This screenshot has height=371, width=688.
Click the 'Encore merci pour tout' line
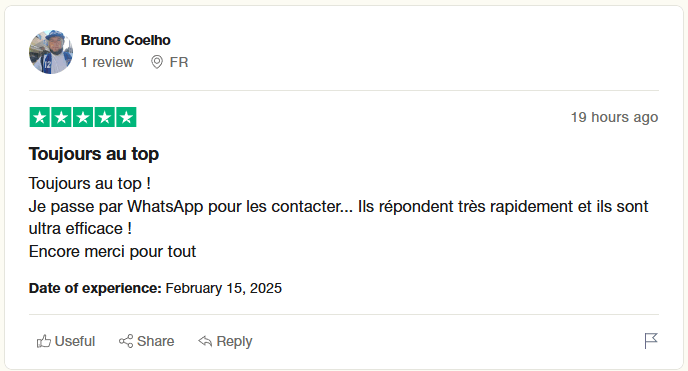coord(112,252)
